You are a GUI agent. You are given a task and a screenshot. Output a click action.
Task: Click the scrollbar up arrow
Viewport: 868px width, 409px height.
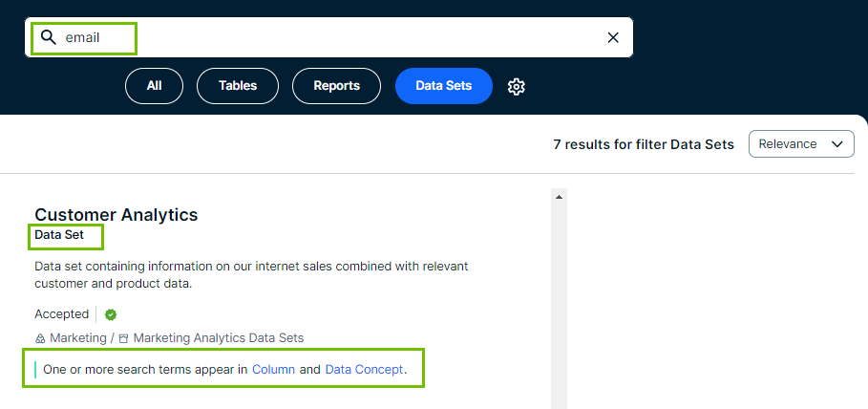[560, 196]
